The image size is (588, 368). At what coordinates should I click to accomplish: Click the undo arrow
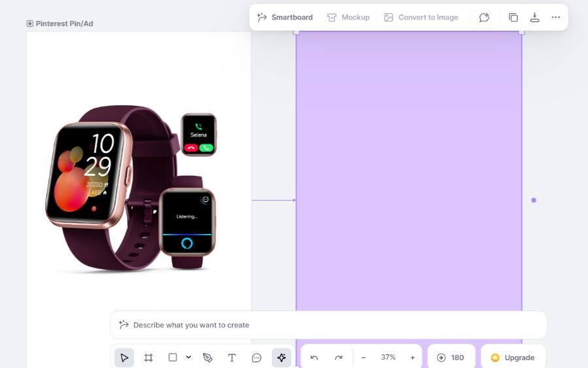(314, 358)
